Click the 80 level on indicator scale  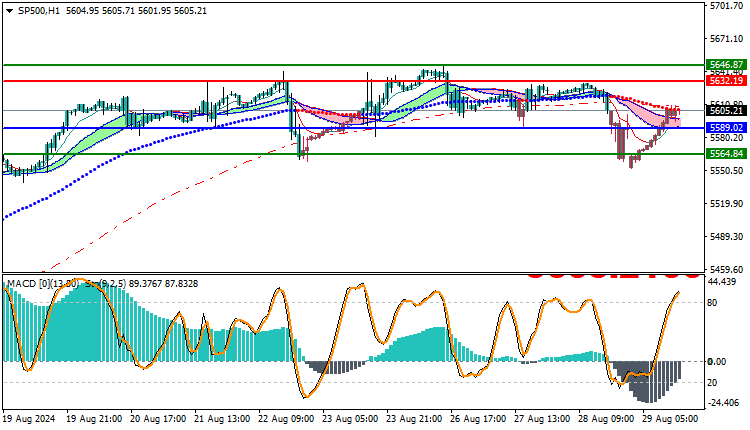pos(712,302)
